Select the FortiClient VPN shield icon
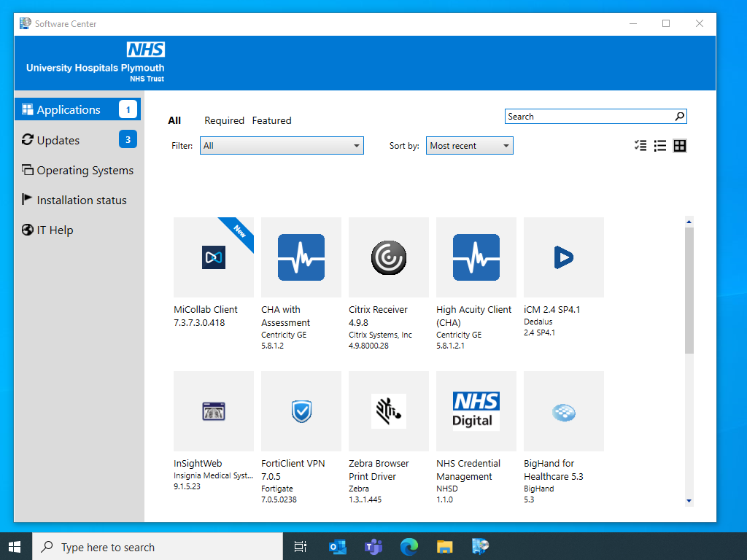This screenshot has height=560, width=747. coord(301,411)
